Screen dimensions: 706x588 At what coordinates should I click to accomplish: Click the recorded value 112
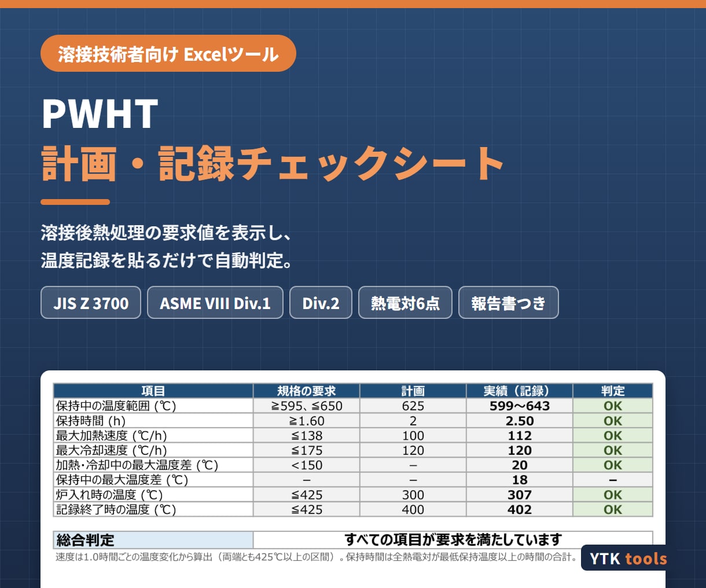tap(520, 436)
